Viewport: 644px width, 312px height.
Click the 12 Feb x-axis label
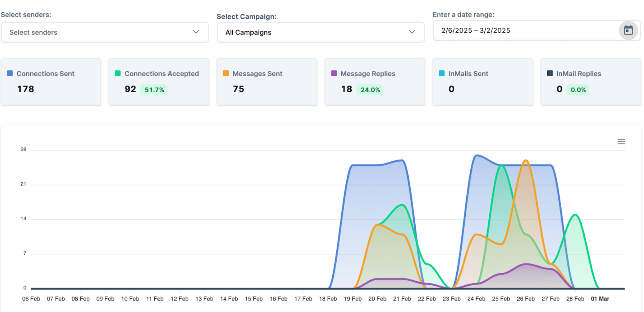tap(180, 299)
